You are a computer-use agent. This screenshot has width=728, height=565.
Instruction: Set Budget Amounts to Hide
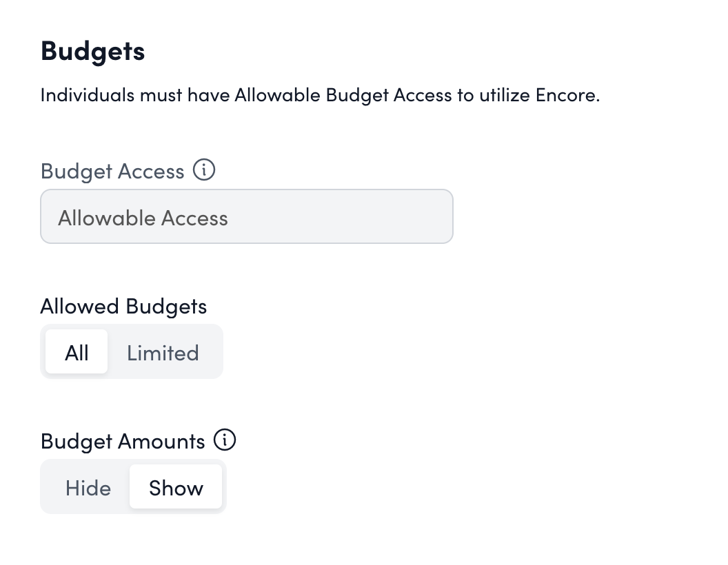pyautogui.click(x=88, y=487)
